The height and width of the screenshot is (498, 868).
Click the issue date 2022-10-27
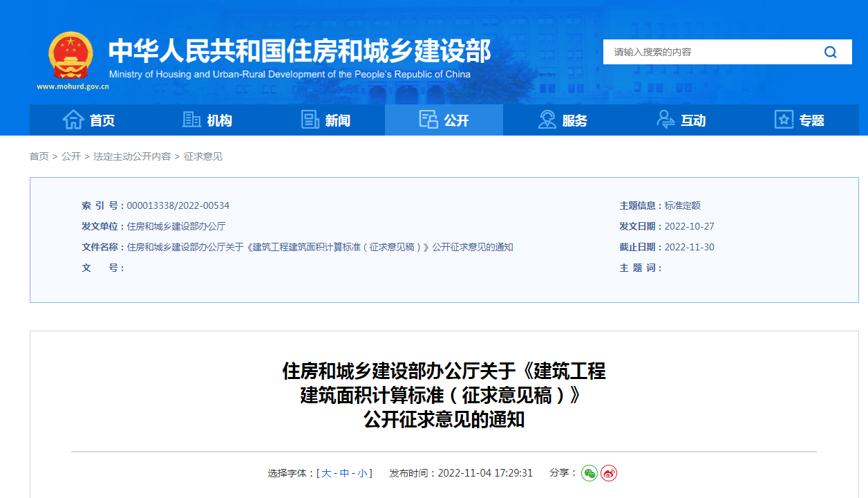coord(690,226)
